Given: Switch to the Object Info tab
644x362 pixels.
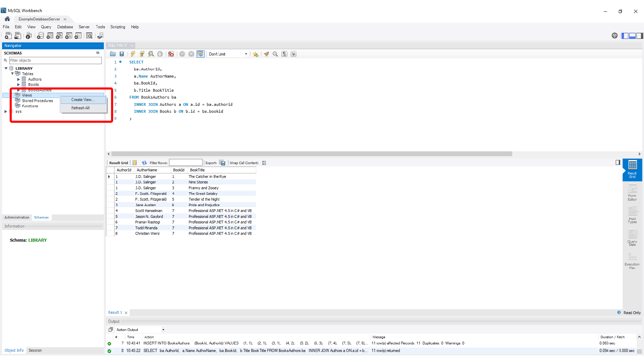Looking at the screenshot, I should [14, 350].
